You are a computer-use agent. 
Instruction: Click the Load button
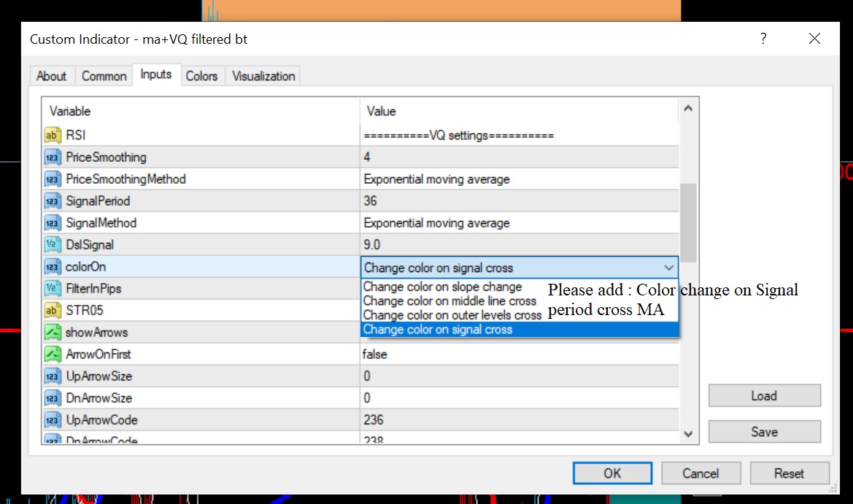click(x=764, y=396)
